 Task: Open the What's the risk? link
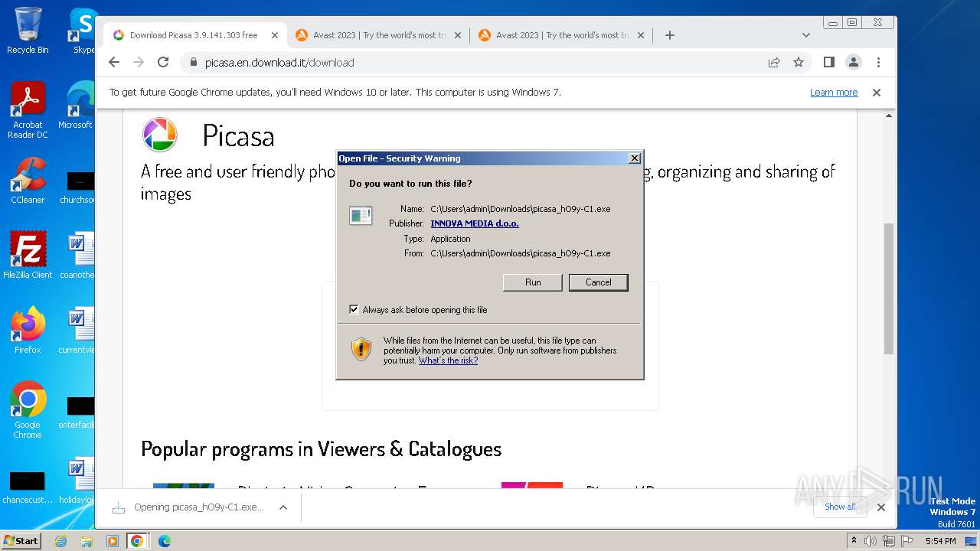click(x=448, y=360)
